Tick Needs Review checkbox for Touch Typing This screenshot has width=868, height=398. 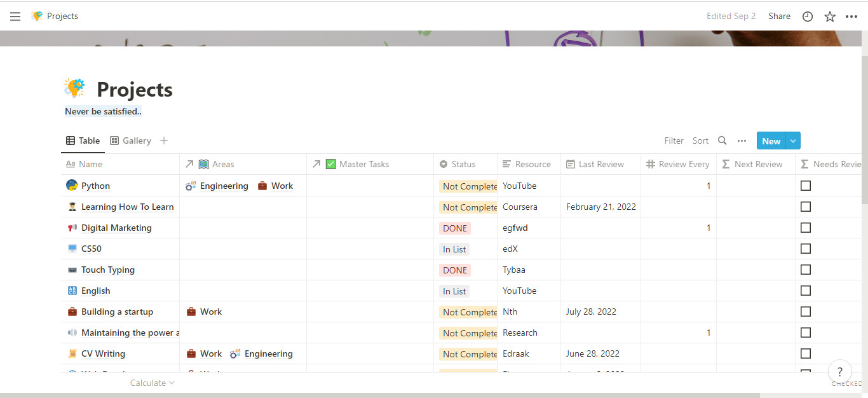[806, 270]
